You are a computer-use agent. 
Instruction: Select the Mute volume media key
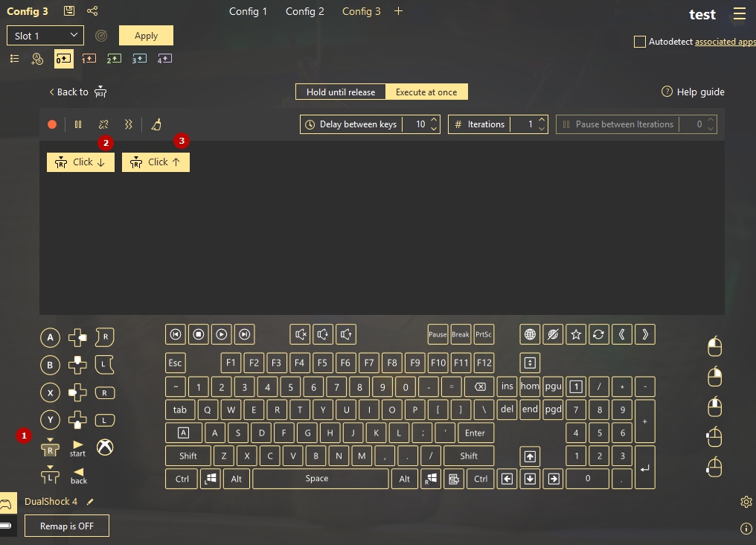(301, 334)
